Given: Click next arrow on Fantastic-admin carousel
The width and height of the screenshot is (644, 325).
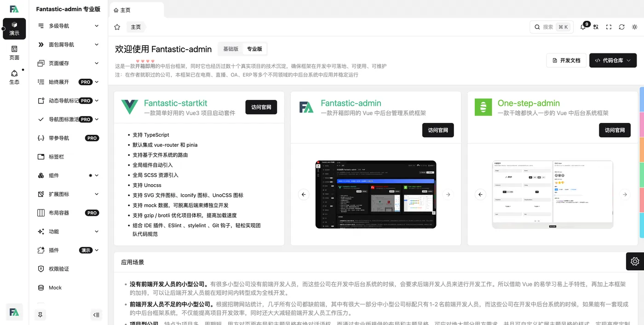Looking at the screenshot, I should click(x=448, y=195).
